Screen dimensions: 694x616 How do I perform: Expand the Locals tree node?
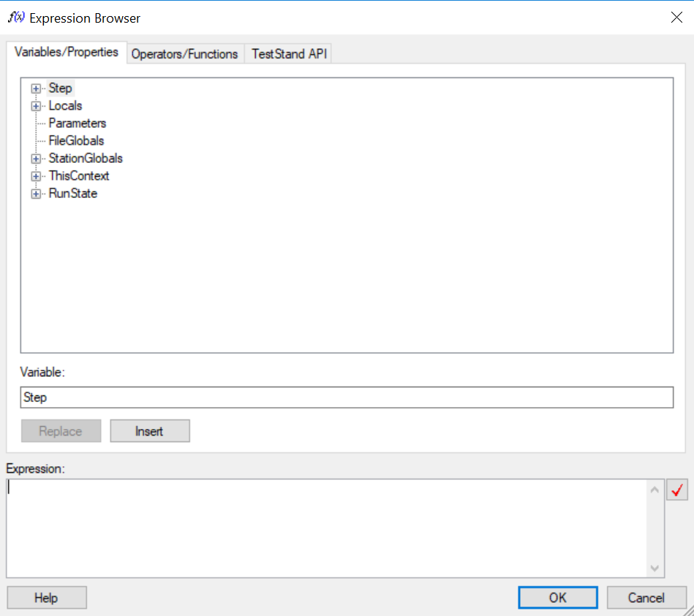tap(35, 106)
